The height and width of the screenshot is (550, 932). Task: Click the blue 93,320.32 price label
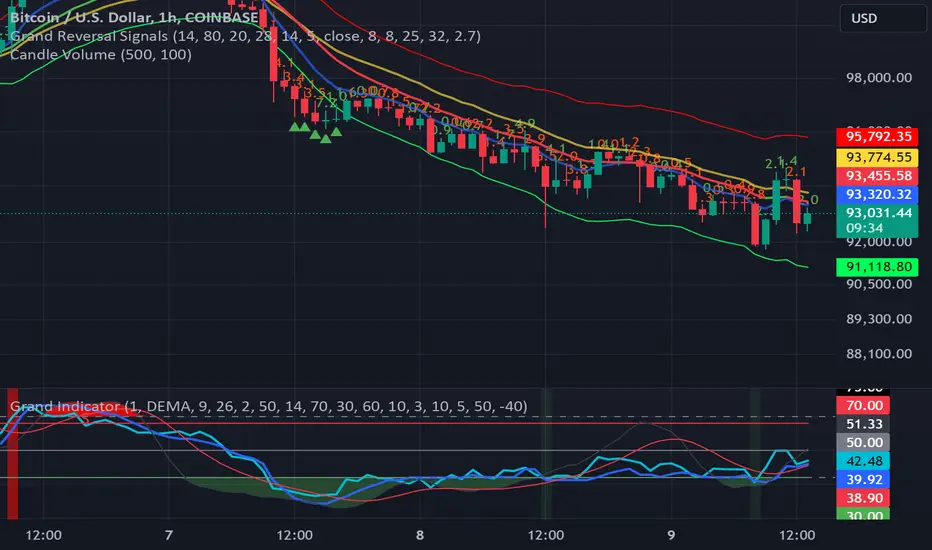[878, 194]
